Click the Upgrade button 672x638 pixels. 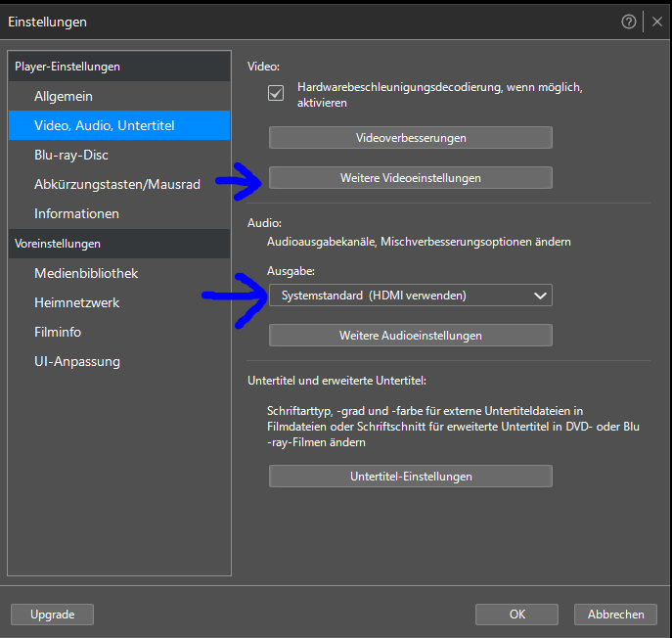52,615
